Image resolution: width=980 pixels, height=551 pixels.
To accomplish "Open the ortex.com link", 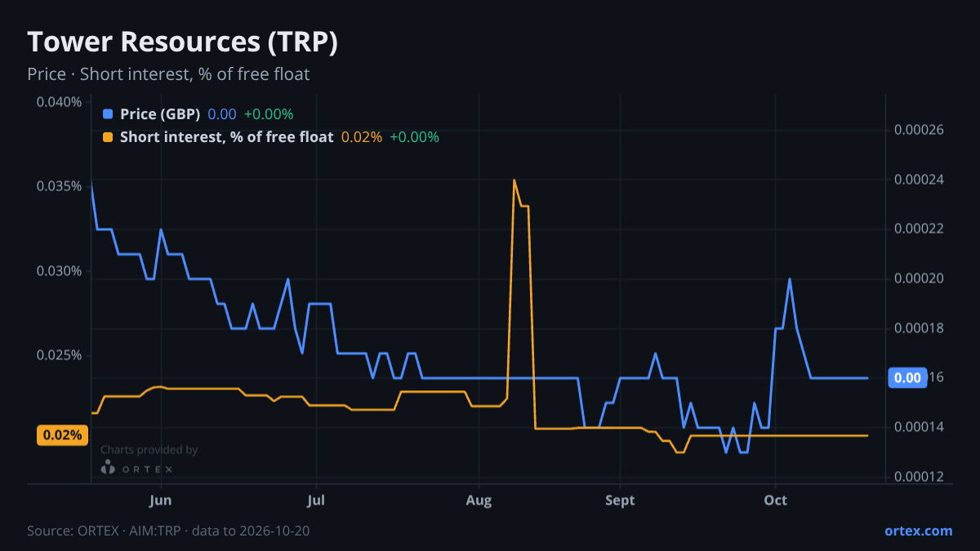I will (919, 531).
